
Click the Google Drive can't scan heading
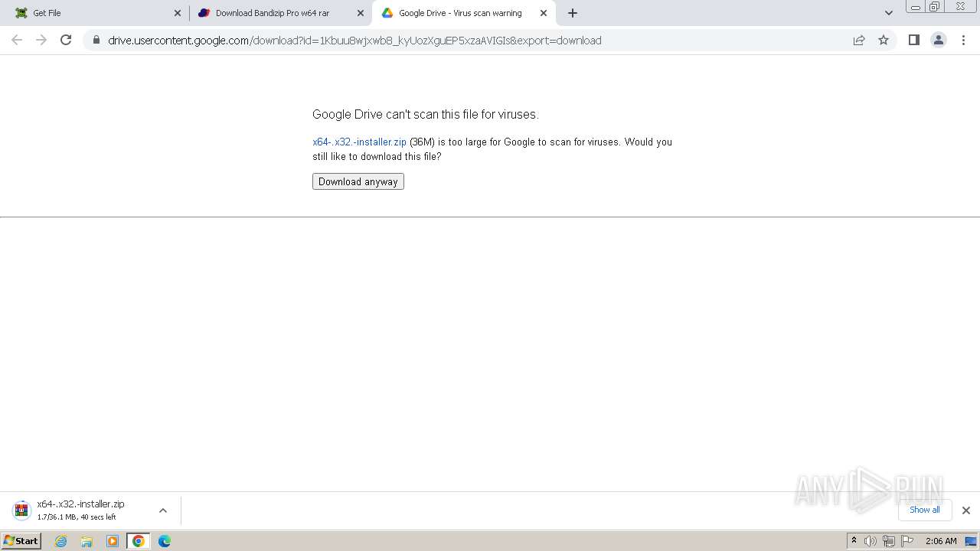426,114
